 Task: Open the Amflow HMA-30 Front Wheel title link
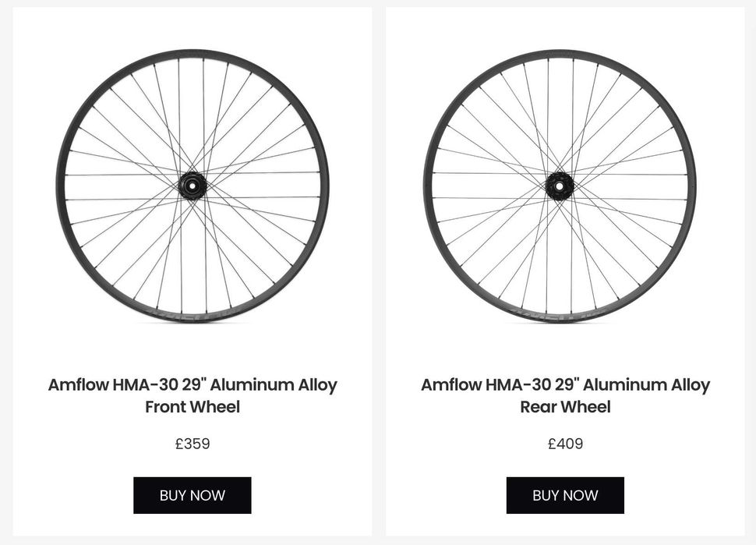(193, 384)
